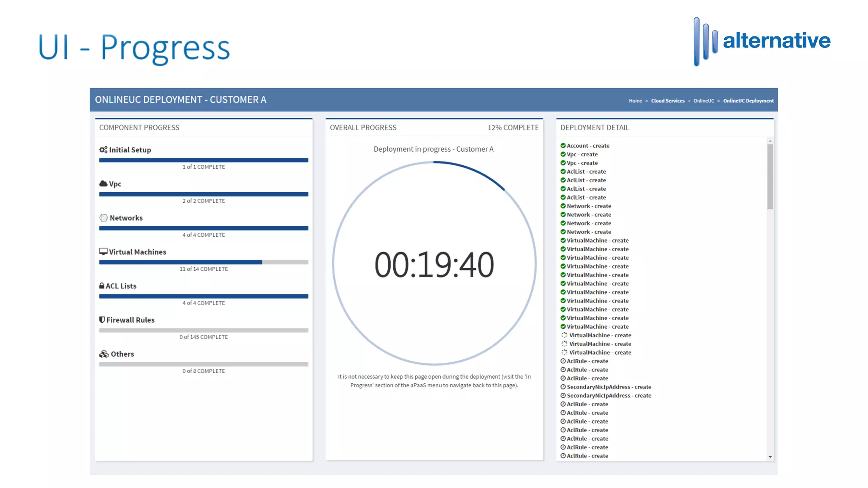
Task: Click the Networks globe icon
Action: pos(103,218)
